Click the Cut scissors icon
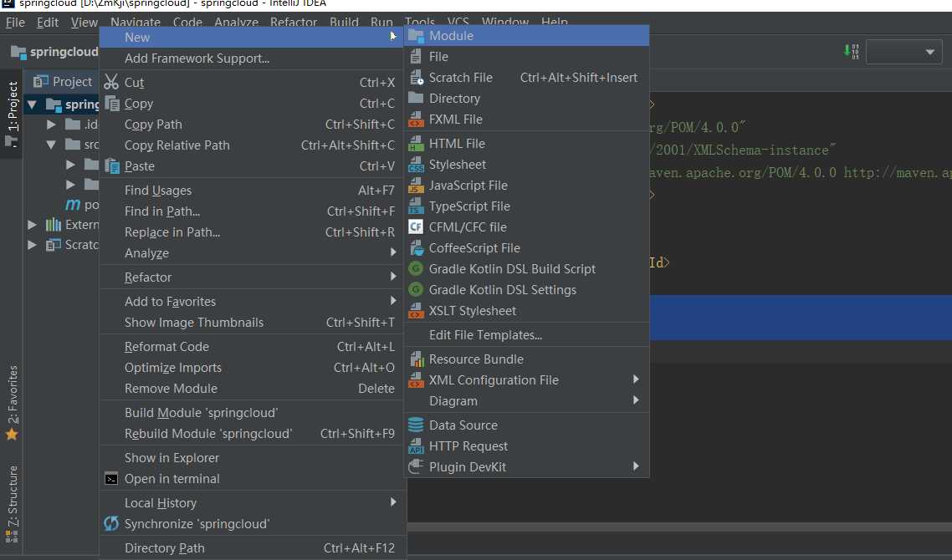952x560 pixels. [111, 82]
